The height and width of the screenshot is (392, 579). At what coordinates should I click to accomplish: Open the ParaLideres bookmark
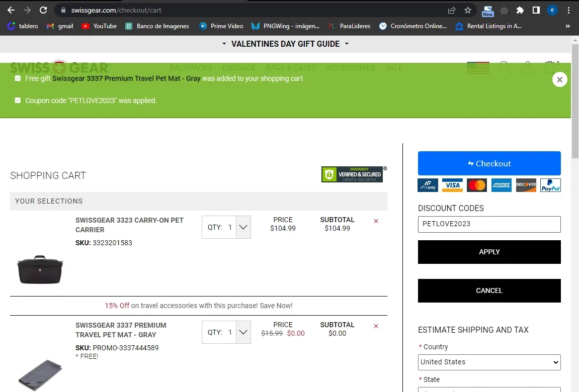pos(349,26)
